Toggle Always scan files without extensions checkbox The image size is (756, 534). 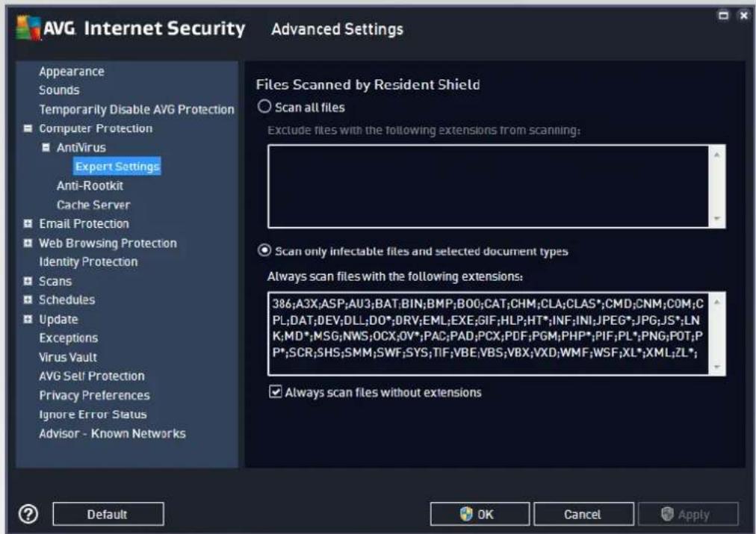tap(276, 391)
